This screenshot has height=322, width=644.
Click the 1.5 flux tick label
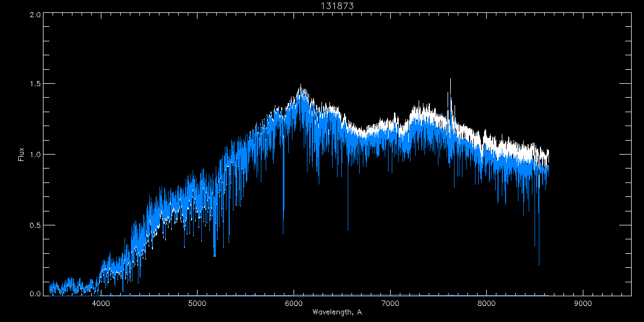[35, 84]
